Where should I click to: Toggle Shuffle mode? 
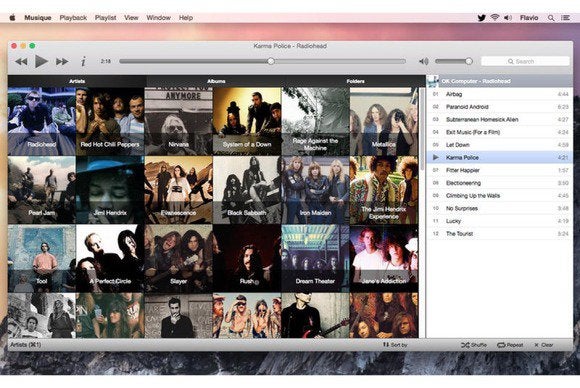pos(474,345)
